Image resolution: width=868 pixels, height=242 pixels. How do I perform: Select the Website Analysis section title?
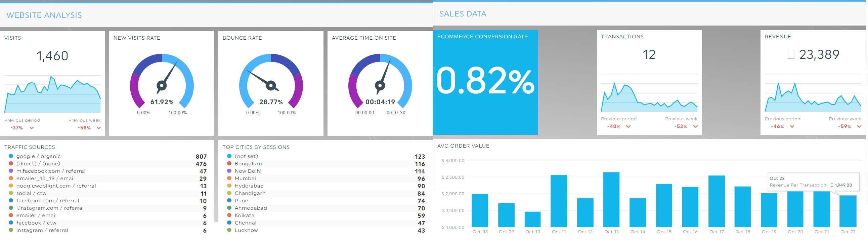[x=44, y=15]
